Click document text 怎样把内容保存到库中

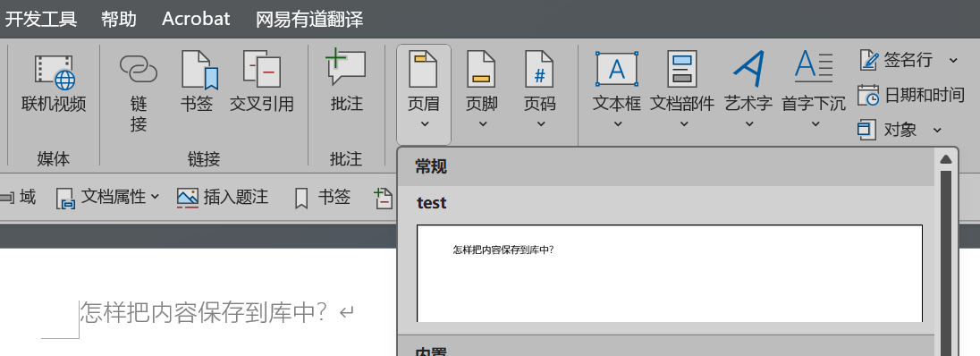(x=204, y=312)
